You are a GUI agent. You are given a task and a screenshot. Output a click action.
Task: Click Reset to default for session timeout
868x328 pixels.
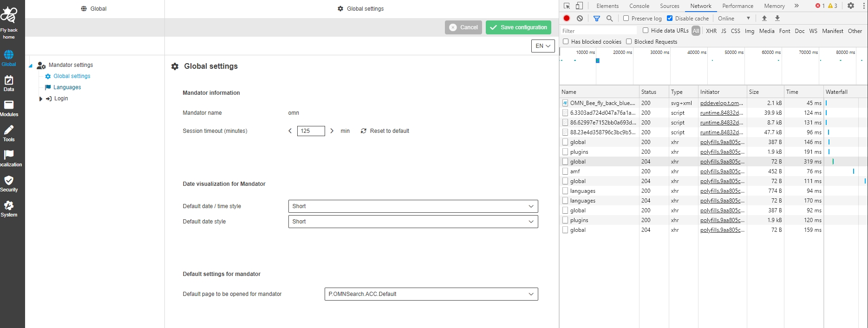385,131
